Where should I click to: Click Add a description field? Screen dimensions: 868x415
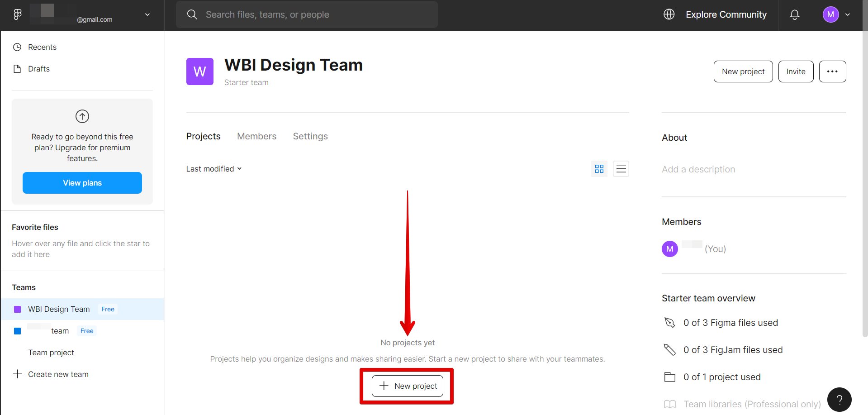pos(698,169)
